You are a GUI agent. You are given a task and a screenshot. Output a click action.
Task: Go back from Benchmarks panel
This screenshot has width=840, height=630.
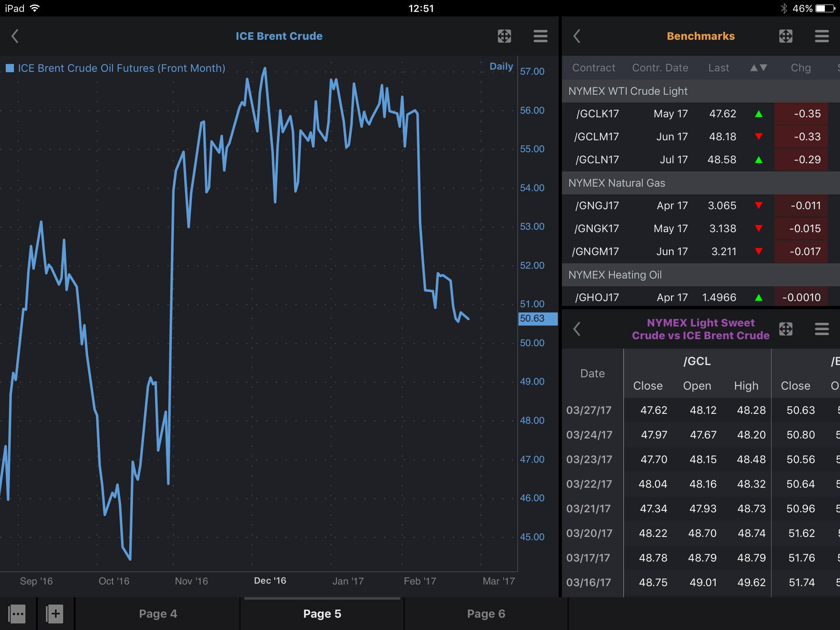[577, 36]
